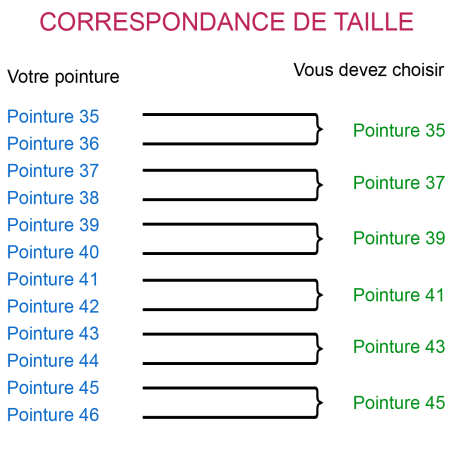Click the bracket pointing to green Pointure 45
Image resolution: width=452 pixels, height=452 pixels.
point(233,403)
